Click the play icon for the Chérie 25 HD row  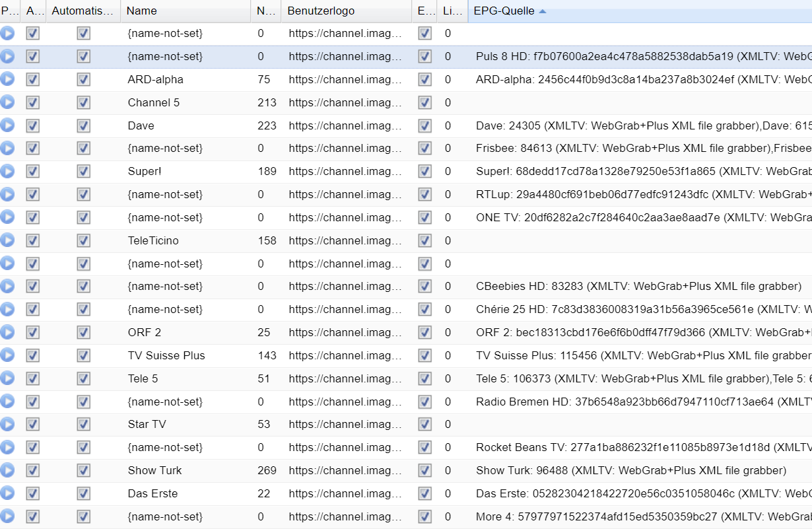click(7, 309)
